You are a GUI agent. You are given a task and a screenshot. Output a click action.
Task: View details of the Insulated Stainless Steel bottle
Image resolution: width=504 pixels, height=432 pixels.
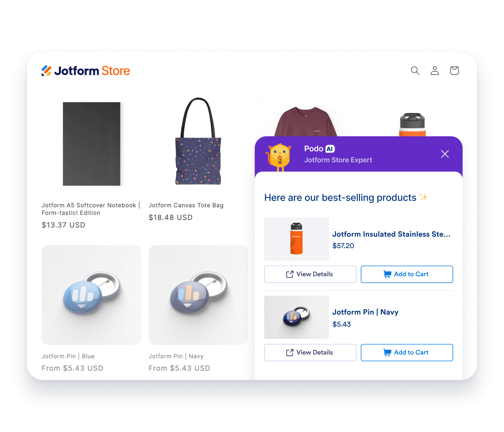tap(310, 274)
